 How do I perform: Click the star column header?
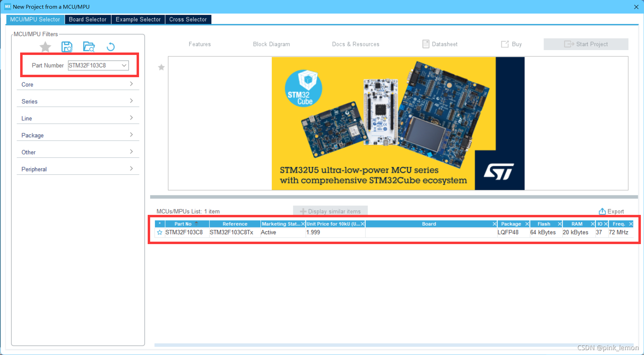(x=160, y=224)
